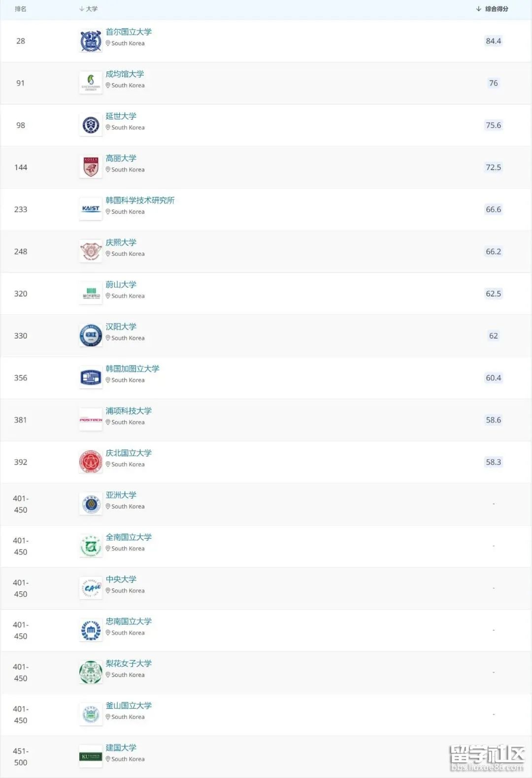Click the 84.4 score for Seoul National
Screen dimensions: 532x778
pyautogui.click(x=493, y=41)
